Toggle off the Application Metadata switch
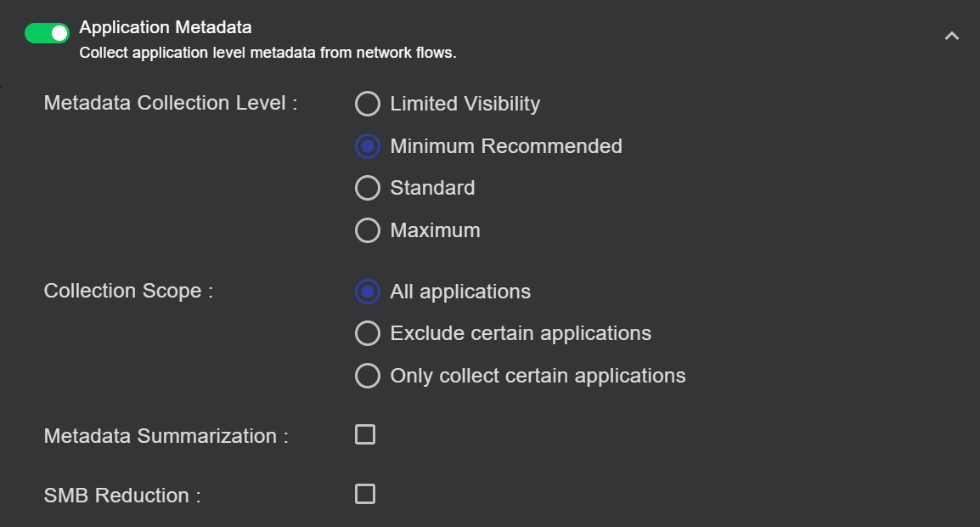Image resolution: width=980 pixels, height=527 pixels. (47, 33)
